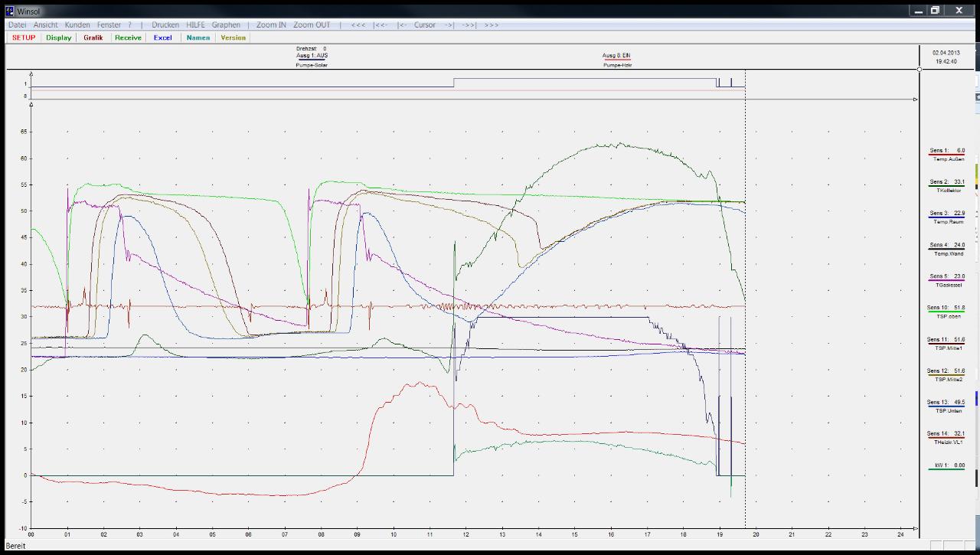Open the Fenster menu
This screenshot has height=555, width=980.
tap(109, 24)
